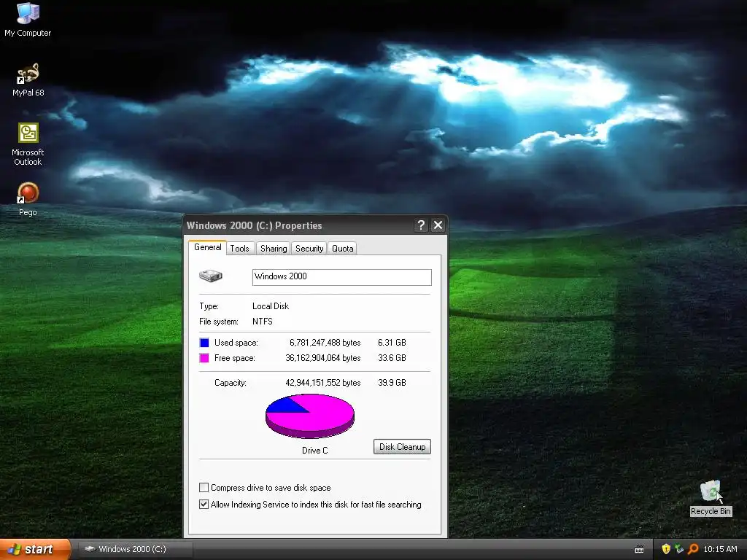
Task: Click the Free space: label
Action: click(234, 358)
